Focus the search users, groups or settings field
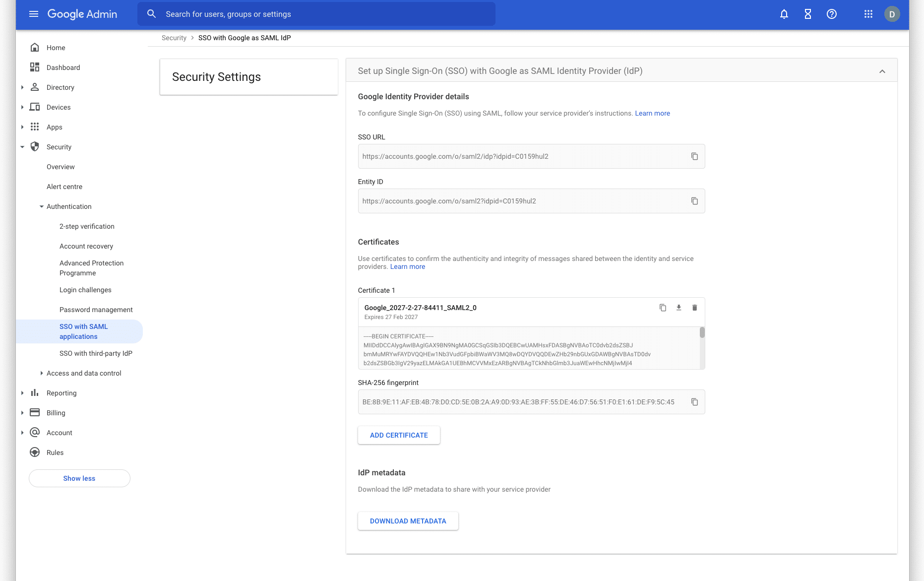 click(316, 14)
